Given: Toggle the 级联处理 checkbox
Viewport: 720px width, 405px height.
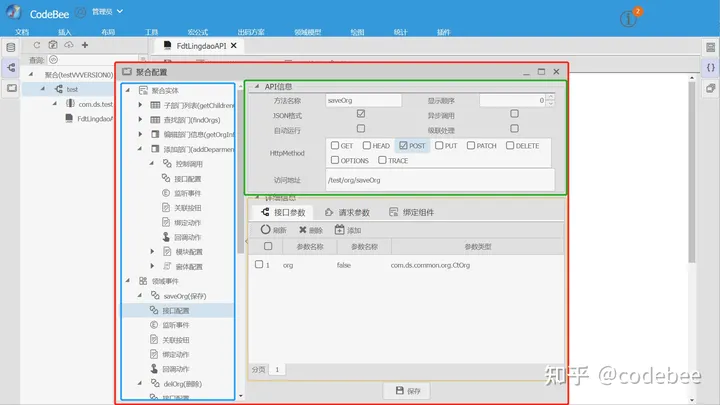Looking at the screenshot, I should click(x=514, y=129).
